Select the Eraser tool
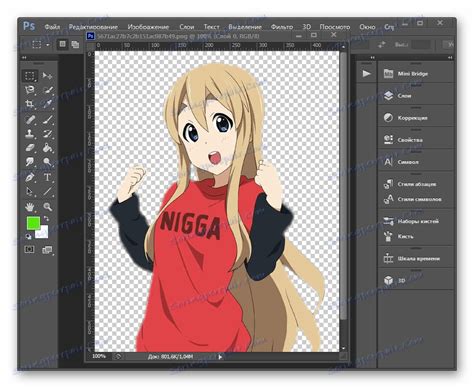The width and height of the screenshot is (474, 388). coord(30,148)
